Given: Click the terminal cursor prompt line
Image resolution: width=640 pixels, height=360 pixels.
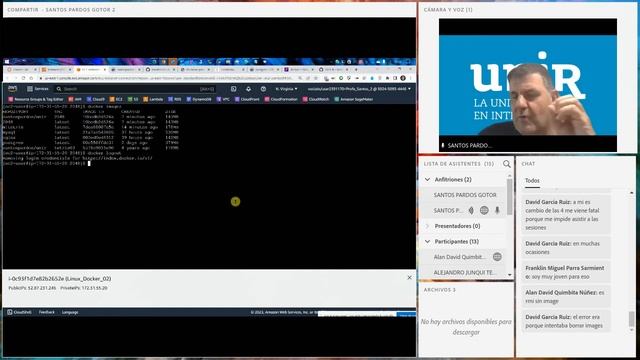Looking at the screenshot, I should tap(46, 163).
